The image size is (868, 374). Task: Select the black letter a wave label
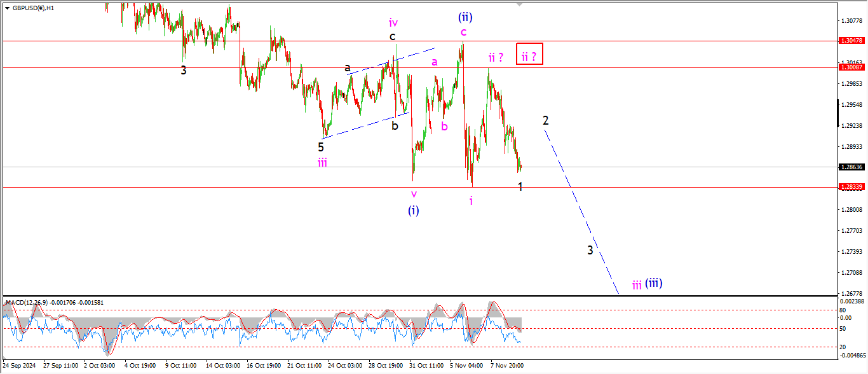tap(348, 67)
